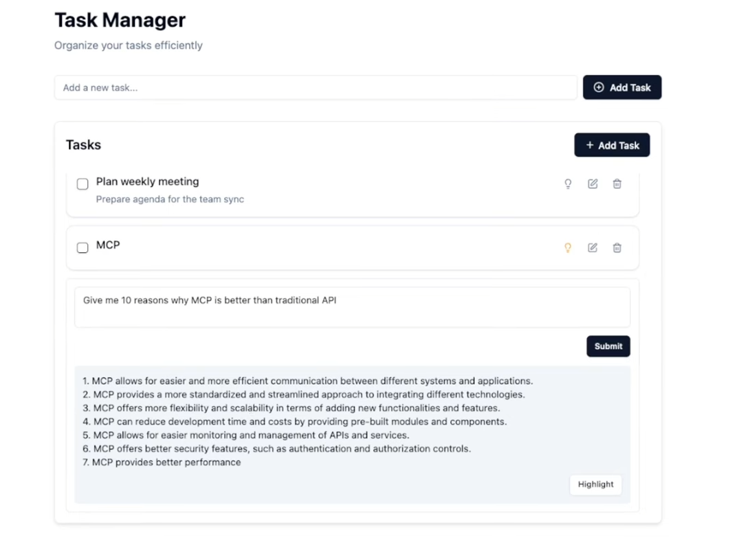This screenshot has width=739, height=560.
Task: Click response line 5 about monitoring APIs
Action: coord(246,435)
